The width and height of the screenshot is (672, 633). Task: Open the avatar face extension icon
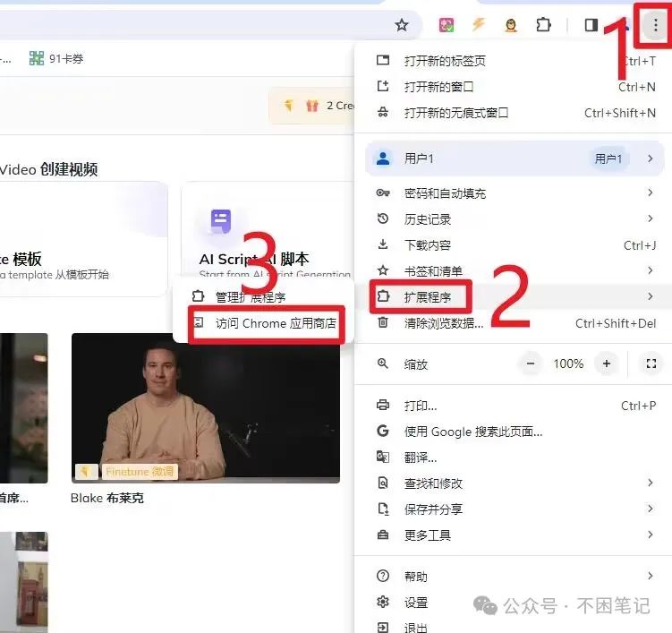(510, 25)
